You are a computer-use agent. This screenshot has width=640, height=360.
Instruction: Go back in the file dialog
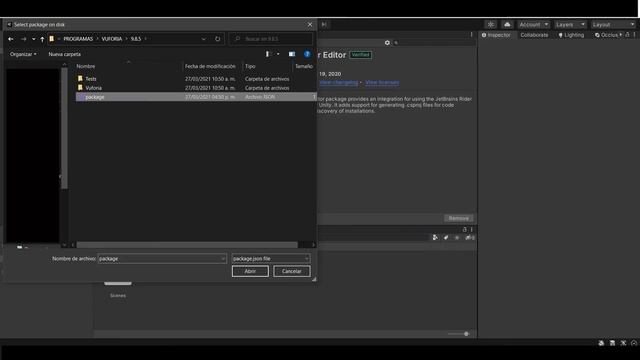coord(11,39)
